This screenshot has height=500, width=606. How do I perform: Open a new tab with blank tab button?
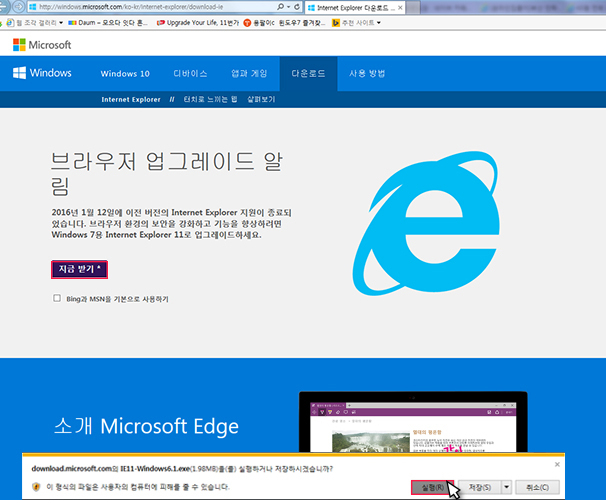tap(413, 8)
